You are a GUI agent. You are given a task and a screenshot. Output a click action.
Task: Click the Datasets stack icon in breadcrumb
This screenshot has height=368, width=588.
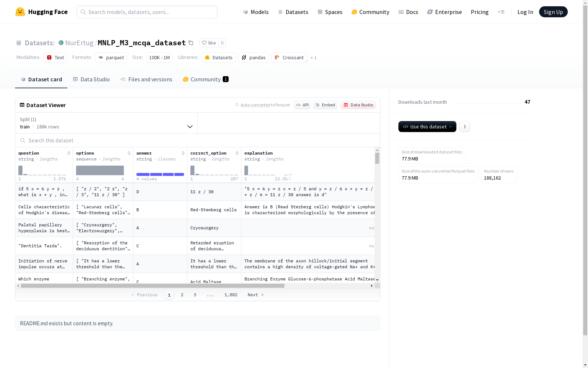[x=19, y=43]
